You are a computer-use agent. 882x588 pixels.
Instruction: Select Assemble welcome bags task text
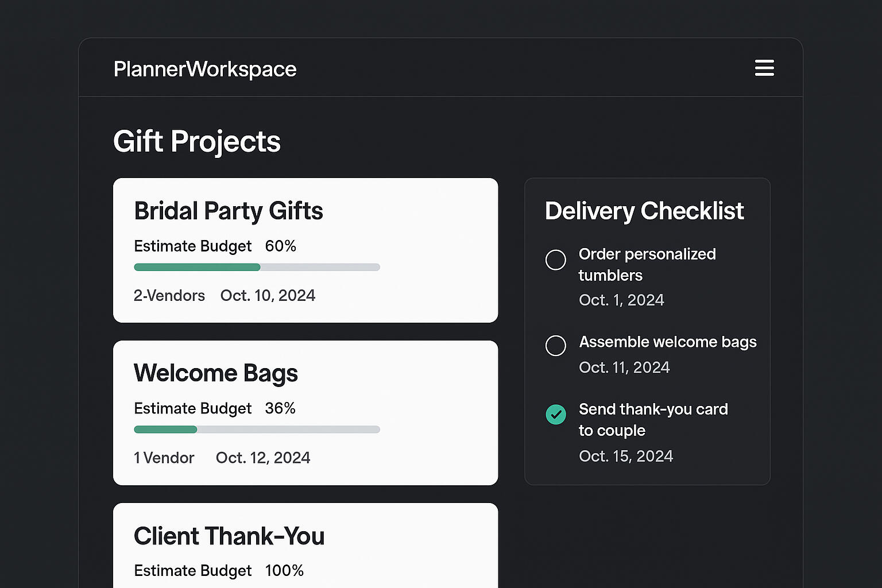(667, 342)
